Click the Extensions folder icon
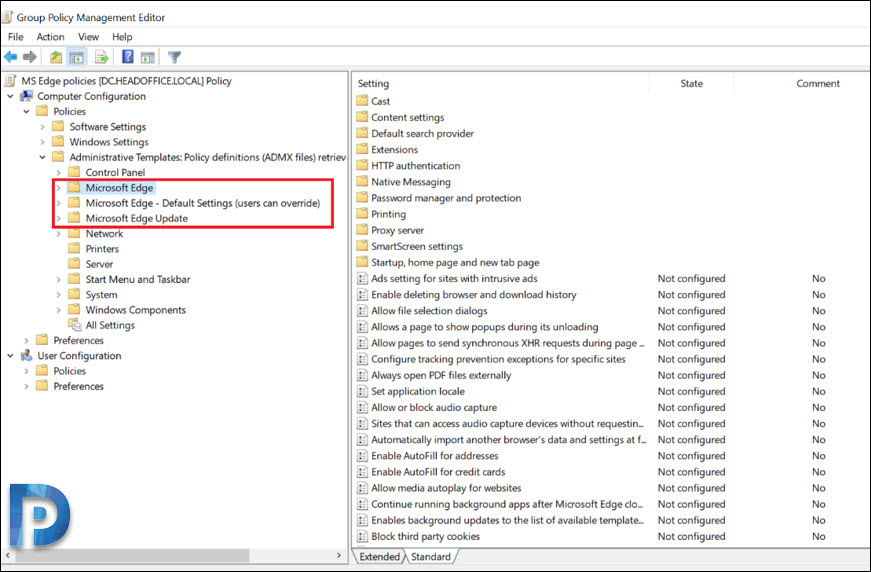The image size is (871, 572). [x=362, y=149]
